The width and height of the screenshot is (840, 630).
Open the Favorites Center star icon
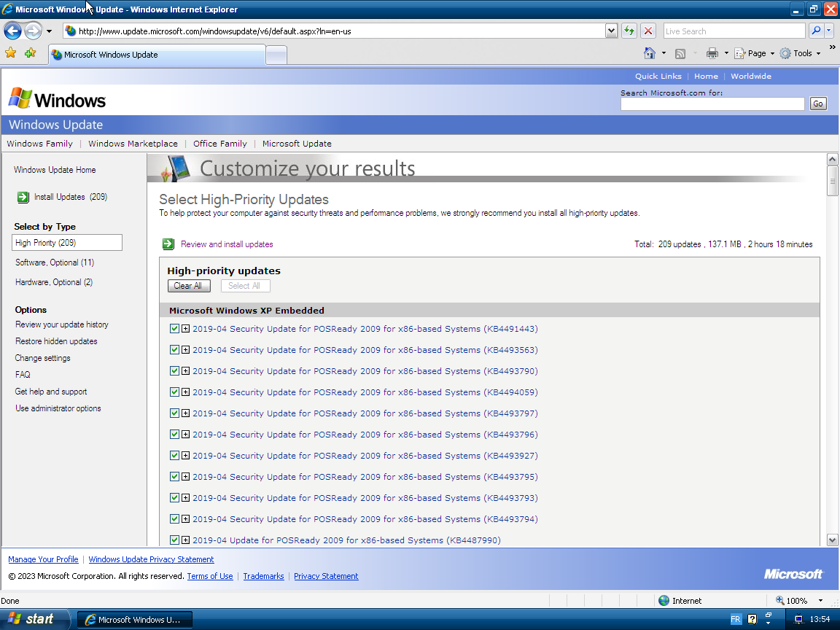coord(11,53)
